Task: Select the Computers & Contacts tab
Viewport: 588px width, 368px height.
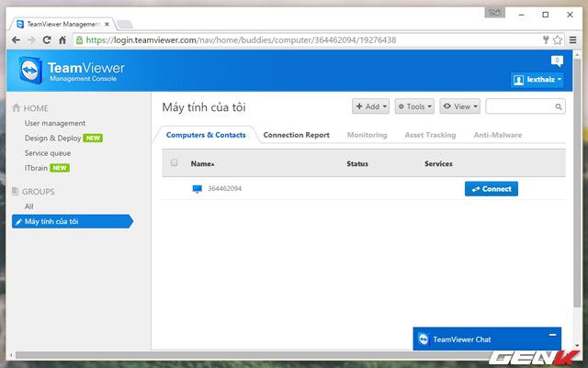Action: pos(206,135)
